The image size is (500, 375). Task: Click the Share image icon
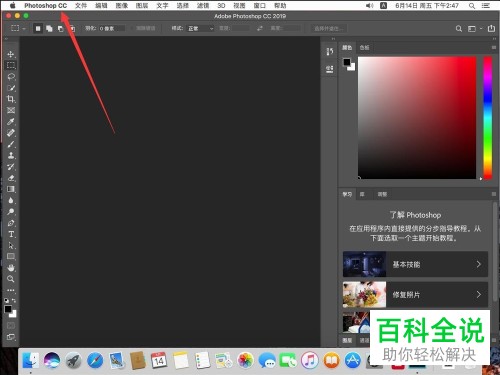pos(491,28)
